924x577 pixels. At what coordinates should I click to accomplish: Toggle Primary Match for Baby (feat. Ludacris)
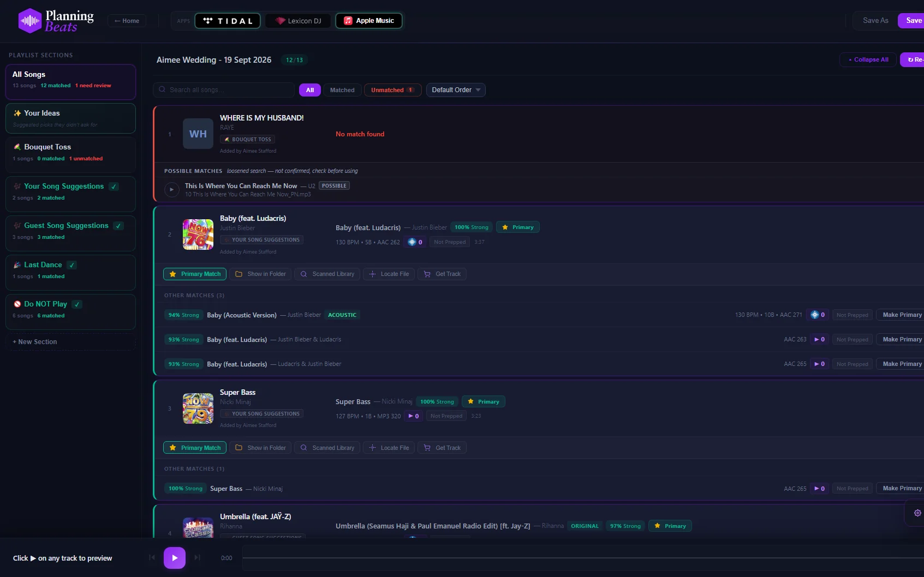[195, 274]
